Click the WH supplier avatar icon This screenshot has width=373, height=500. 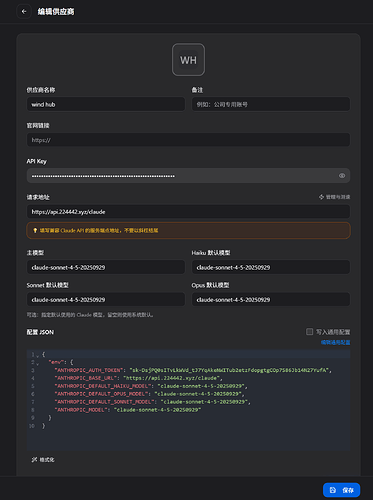188,60
